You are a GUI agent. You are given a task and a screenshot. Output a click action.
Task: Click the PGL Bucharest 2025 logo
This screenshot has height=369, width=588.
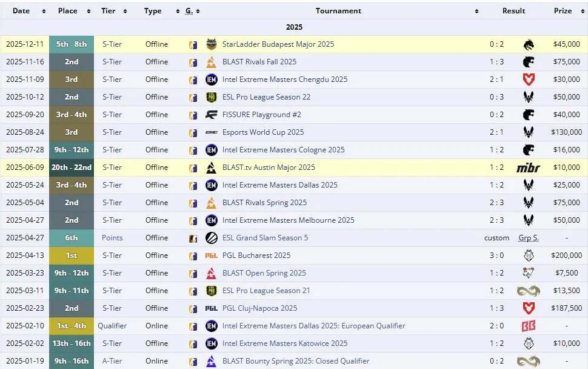pos(212,256)
